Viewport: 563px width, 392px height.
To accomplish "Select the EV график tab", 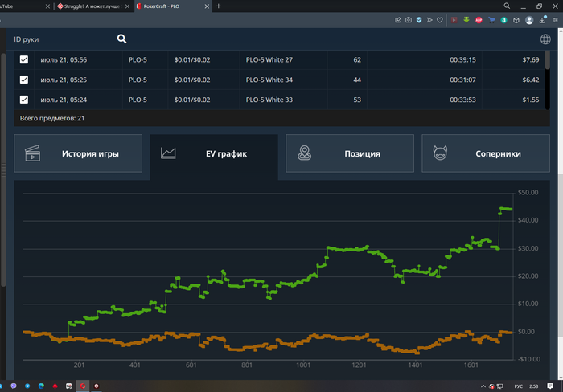I will (214, 153).
